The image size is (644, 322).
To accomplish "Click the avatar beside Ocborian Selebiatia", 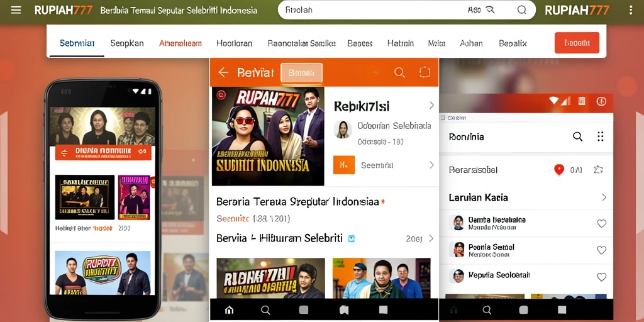I will click(343, 129).
